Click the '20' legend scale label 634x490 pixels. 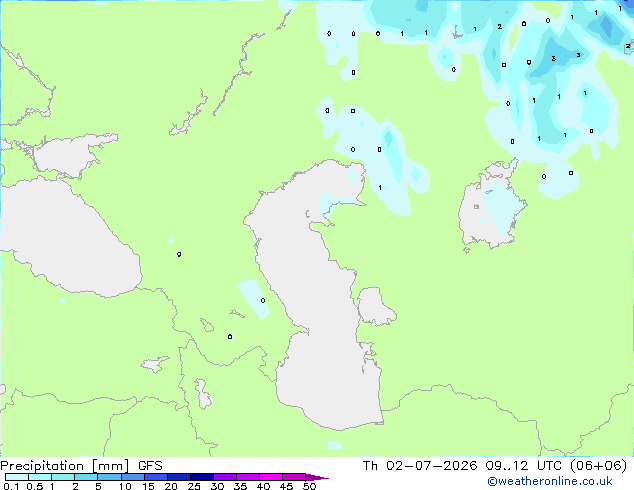point(171,486)
